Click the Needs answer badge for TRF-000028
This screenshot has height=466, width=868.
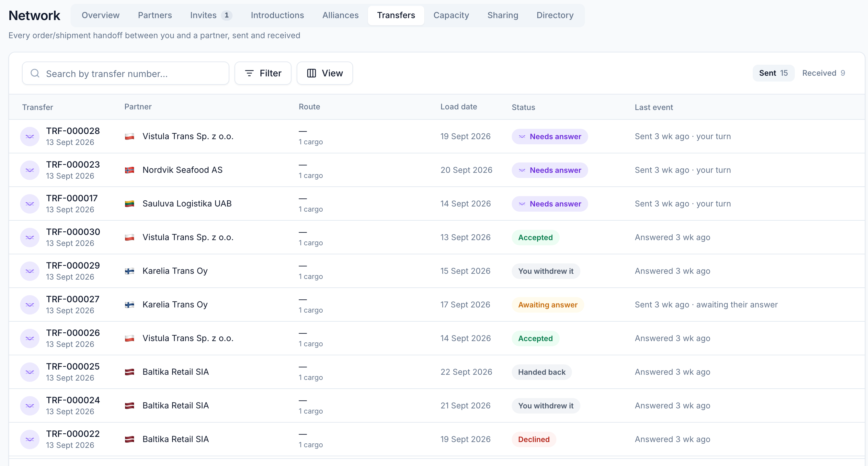click(x=550, y=136)
